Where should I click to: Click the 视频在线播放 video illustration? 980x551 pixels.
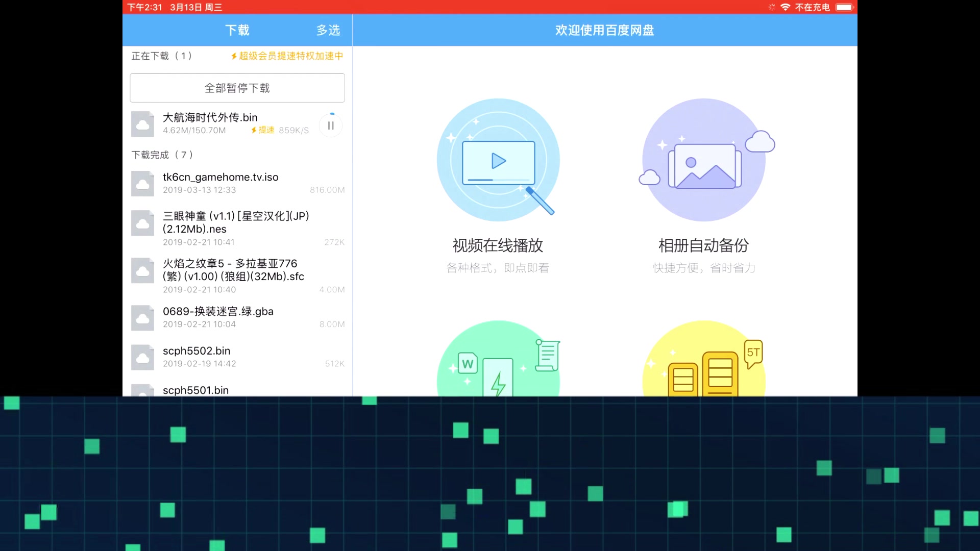click(x=498, y=159)
